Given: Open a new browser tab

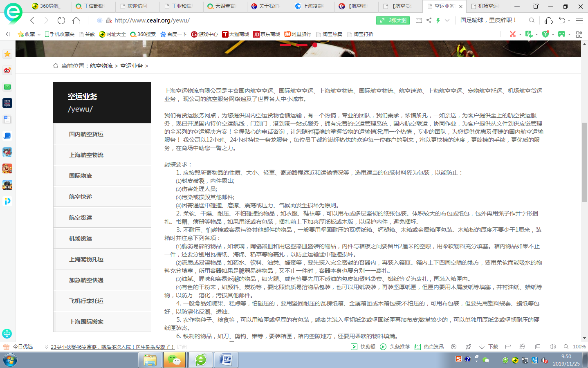Looking at the screenshot, I should 517,6.
